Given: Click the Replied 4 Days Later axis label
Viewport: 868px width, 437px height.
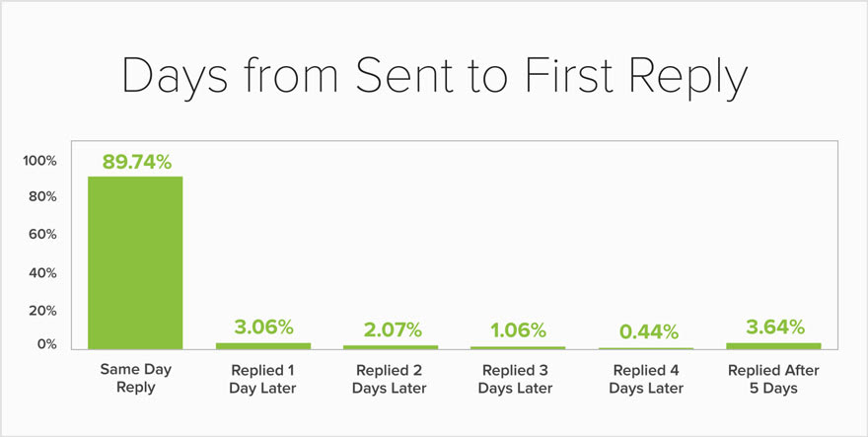Looking at the screenshot, I should (x=646, y=379).
